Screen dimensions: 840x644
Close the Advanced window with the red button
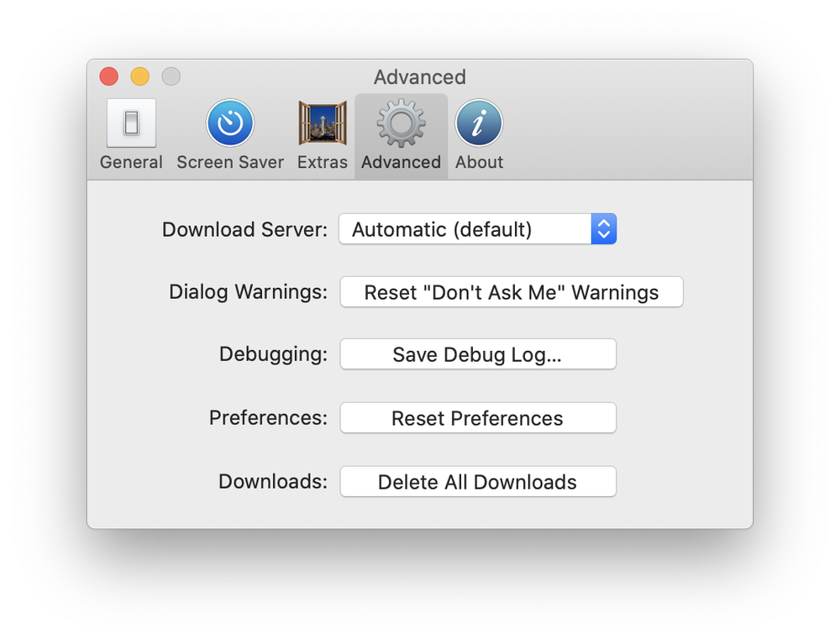(x=108, y=76)
